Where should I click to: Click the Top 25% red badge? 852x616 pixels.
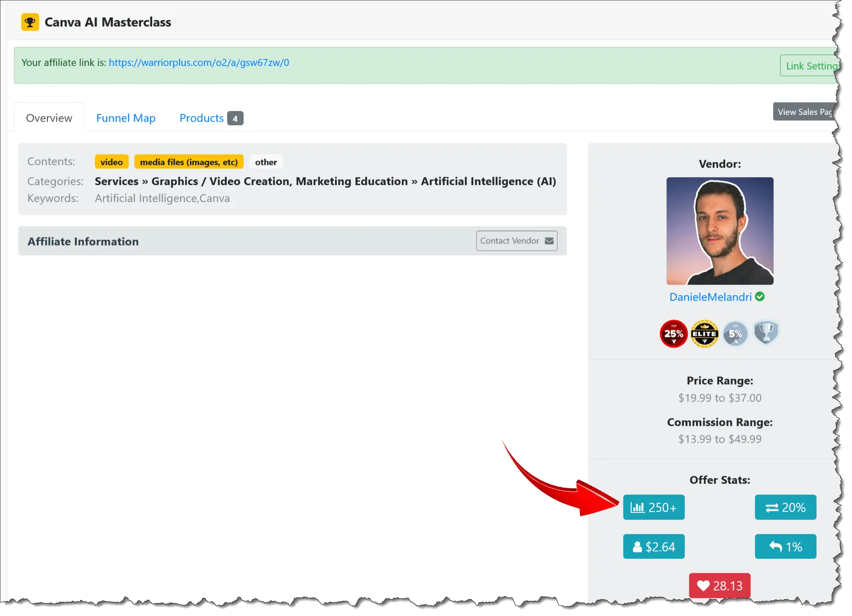673,334
